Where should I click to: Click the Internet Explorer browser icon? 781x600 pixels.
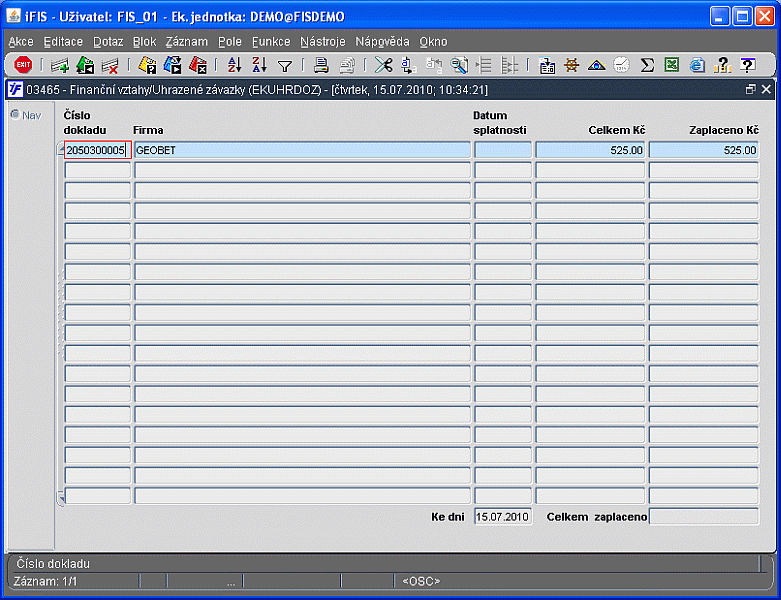tap(697, 65)
